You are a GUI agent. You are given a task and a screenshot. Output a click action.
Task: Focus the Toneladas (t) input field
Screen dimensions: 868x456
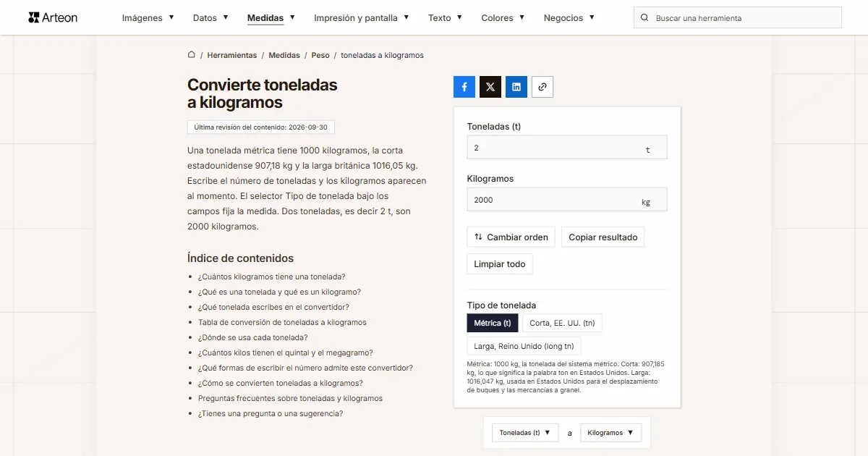click(x=567, y=148)
